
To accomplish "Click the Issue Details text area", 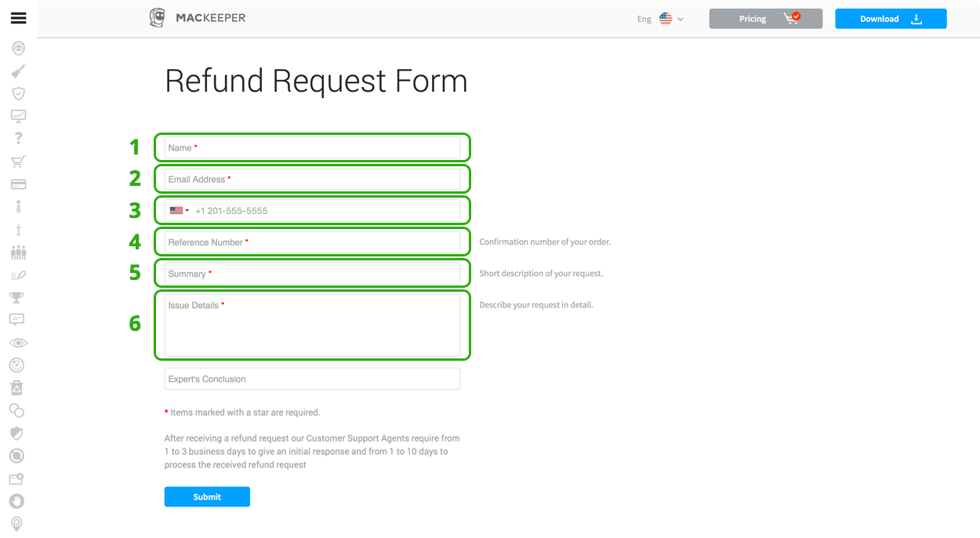I will (x=312, y=325).
